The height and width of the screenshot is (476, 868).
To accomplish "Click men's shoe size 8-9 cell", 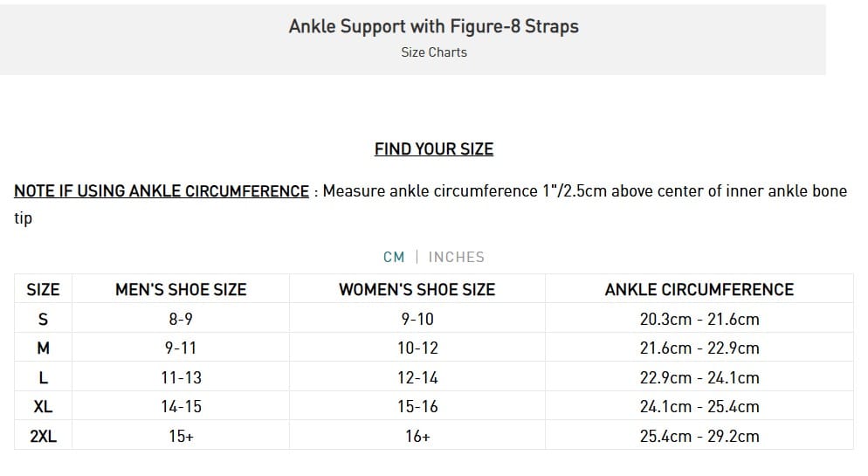I will pos(181,320).
